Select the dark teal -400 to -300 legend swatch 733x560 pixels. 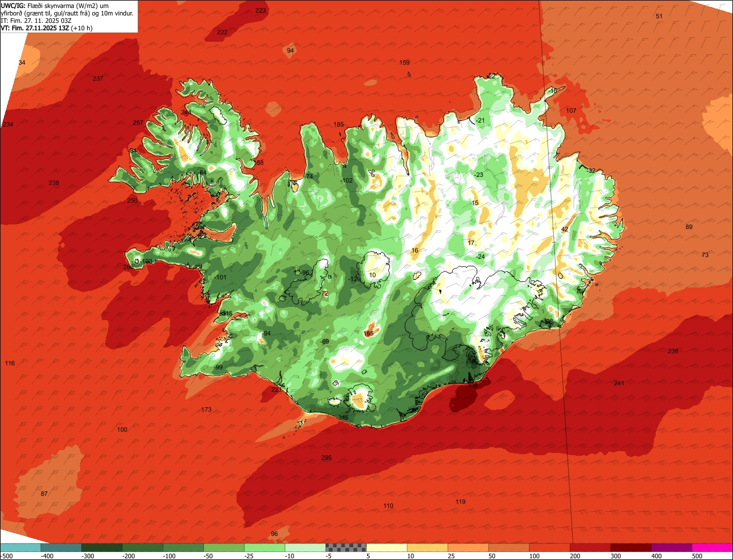tap(61, 547)
